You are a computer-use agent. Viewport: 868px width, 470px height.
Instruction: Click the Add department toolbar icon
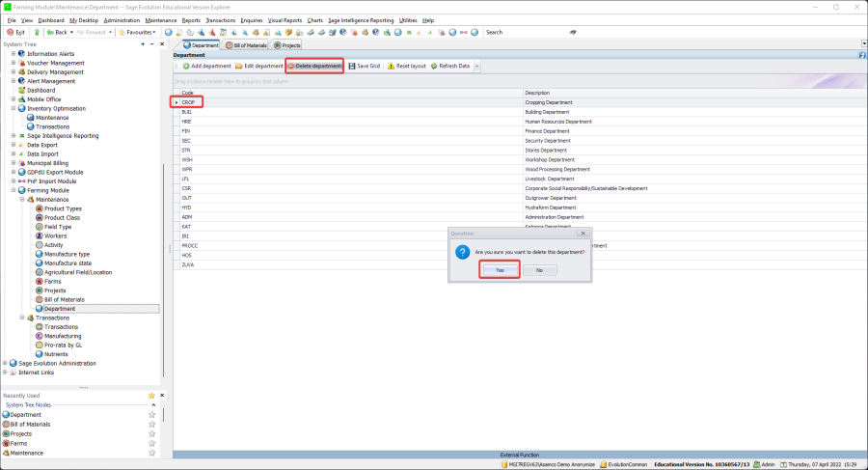click(x=187, y=66)
